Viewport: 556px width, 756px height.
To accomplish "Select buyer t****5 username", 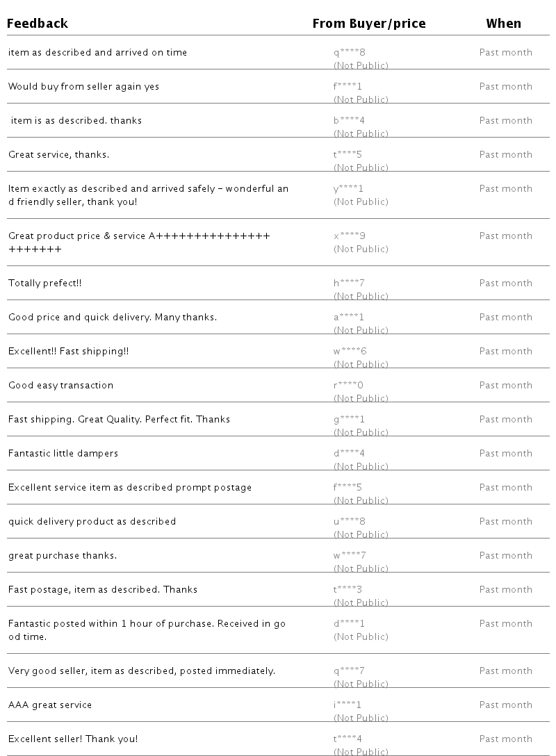I will 347,155.
